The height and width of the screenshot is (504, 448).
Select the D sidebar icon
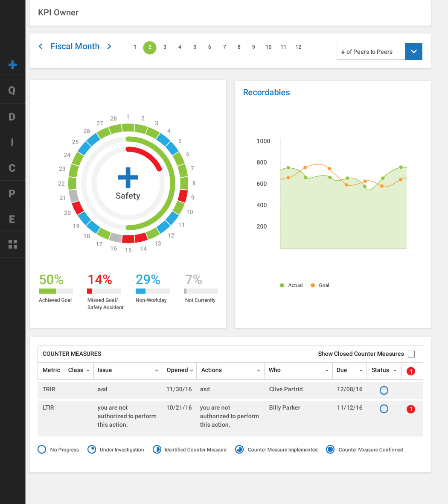[12, 117]
